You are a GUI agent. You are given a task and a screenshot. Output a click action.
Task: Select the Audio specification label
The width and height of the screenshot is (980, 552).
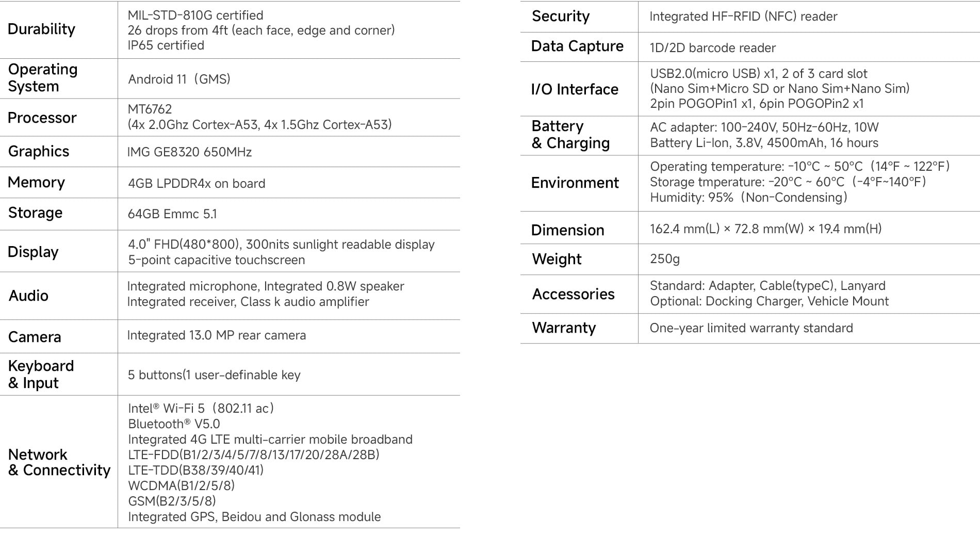pyautogui.click(x=28, y=296)
